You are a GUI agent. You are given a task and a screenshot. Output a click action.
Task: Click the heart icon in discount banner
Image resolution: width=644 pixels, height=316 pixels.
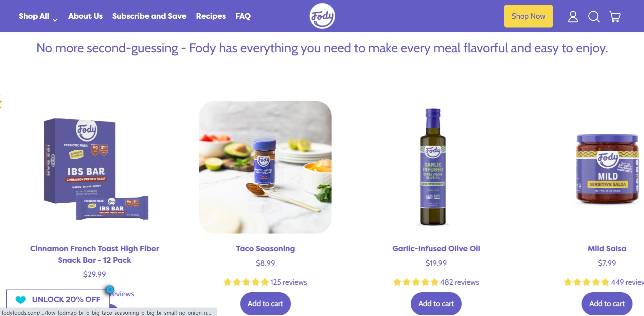pyautogui.click(x=21, y=299)
